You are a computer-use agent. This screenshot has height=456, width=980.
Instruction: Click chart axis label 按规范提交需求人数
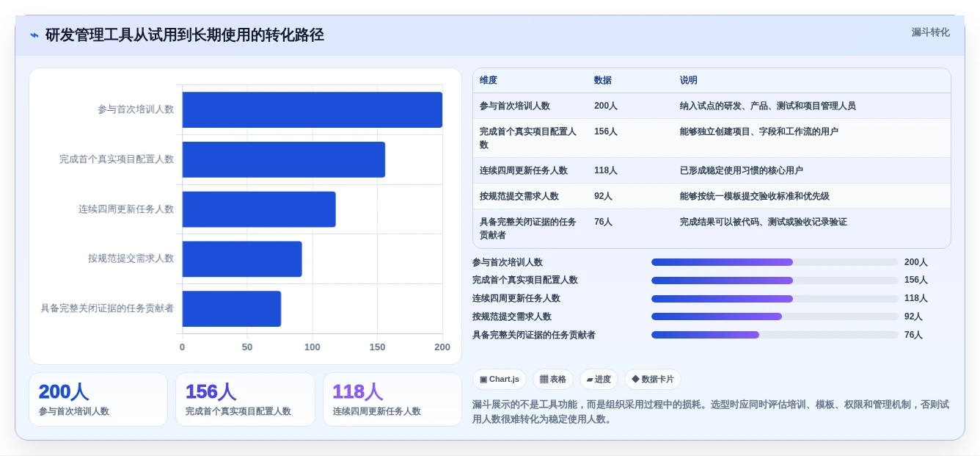(131, 258)
